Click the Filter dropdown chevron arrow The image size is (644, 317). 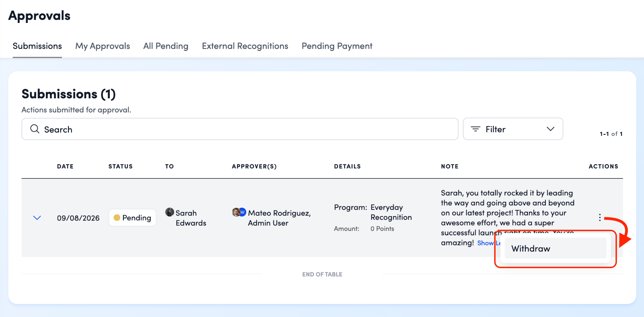pyautogui.click(x=550, y=129)
